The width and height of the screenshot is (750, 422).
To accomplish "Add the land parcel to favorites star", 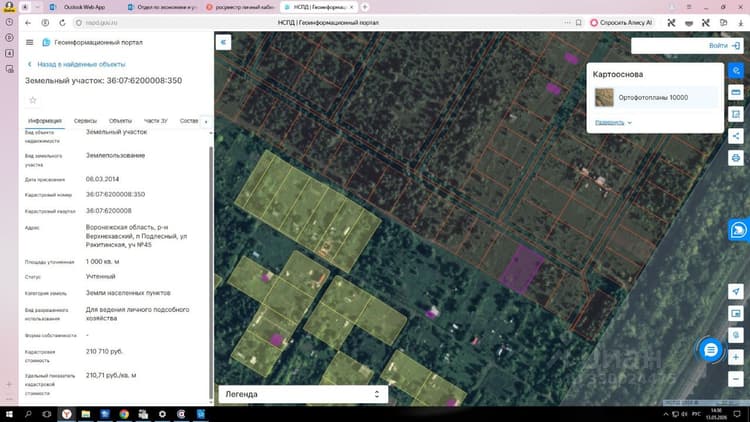I will pos(33,100).
